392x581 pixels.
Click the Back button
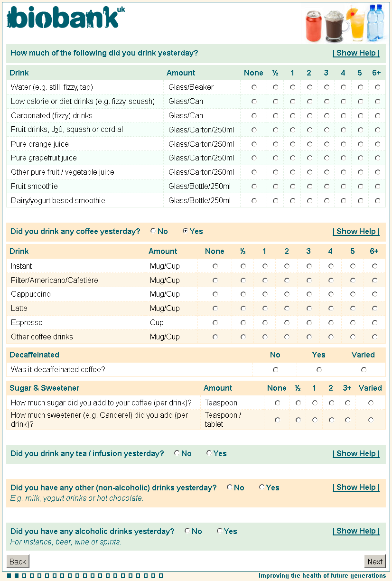click(18, 562)
